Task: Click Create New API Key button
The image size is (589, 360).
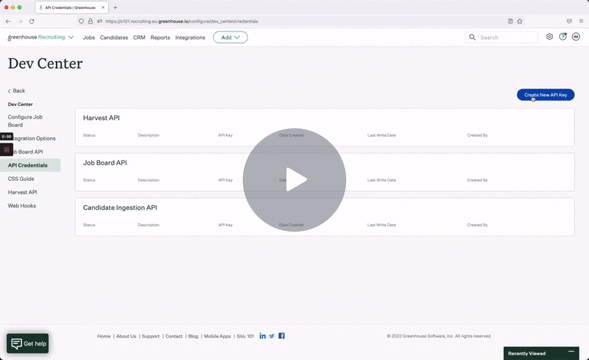Action: (x=545, y=95)
